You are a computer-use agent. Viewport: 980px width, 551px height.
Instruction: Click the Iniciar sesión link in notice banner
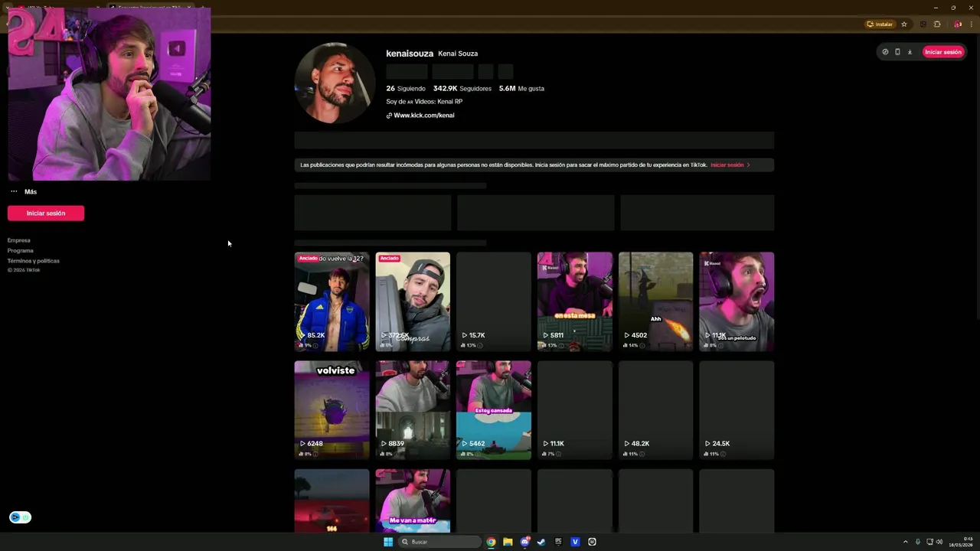point(730,165)
